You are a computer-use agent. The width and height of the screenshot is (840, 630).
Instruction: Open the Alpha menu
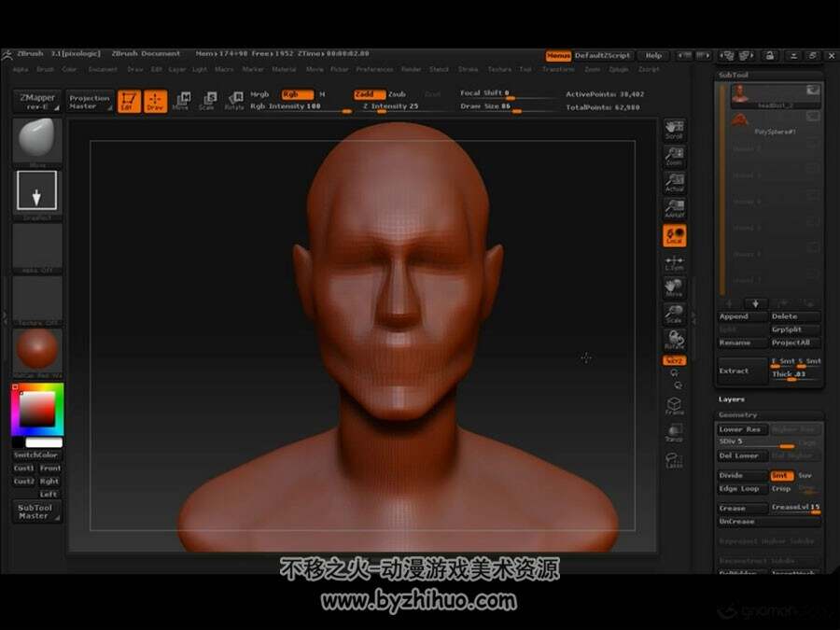[21, 70]
